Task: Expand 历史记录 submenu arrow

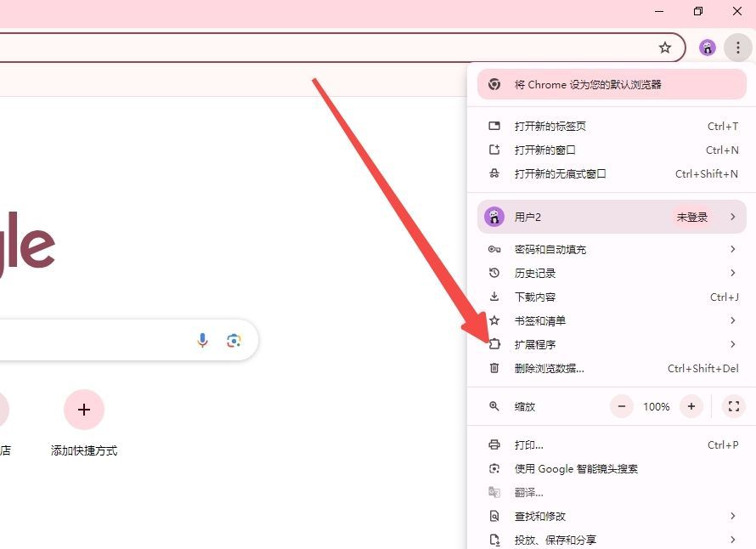Action: 733,273
